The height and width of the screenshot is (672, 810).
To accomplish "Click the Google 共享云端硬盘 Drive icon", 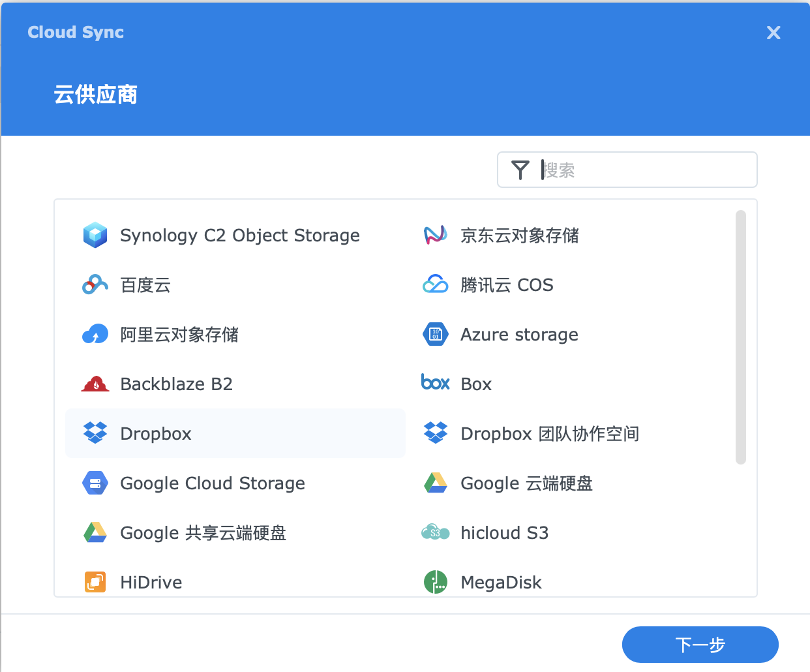I will point(95,532).
